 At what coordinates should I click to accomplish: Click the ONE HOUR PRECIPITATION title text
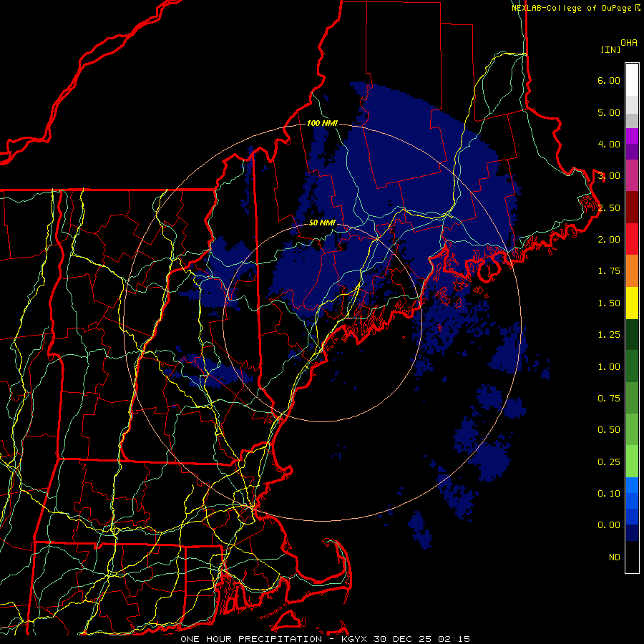click(x=251, y=639)
